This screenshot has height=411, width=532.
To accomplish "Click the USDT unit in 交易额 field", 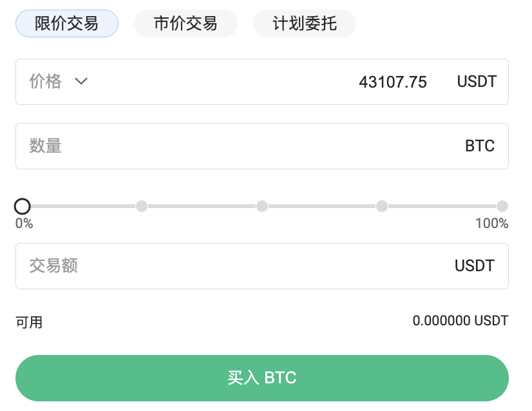I will click(x=475, y=266).
